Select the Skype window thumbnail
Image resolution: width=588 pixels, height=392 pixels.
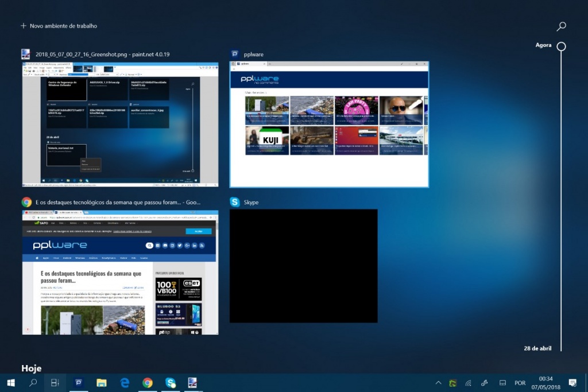tap(303, 266)
